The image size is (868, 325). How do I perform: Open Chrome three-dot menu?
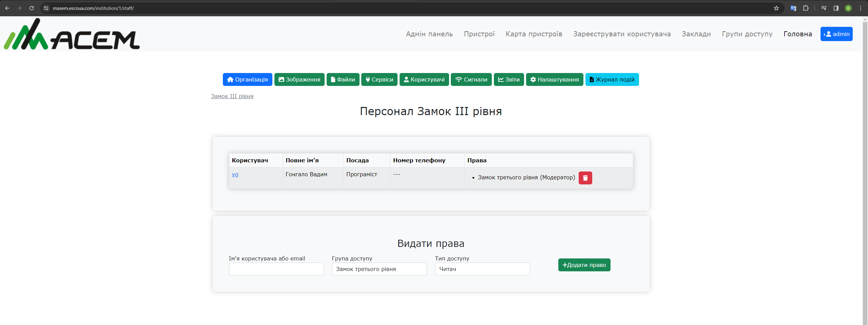(861, 8)
